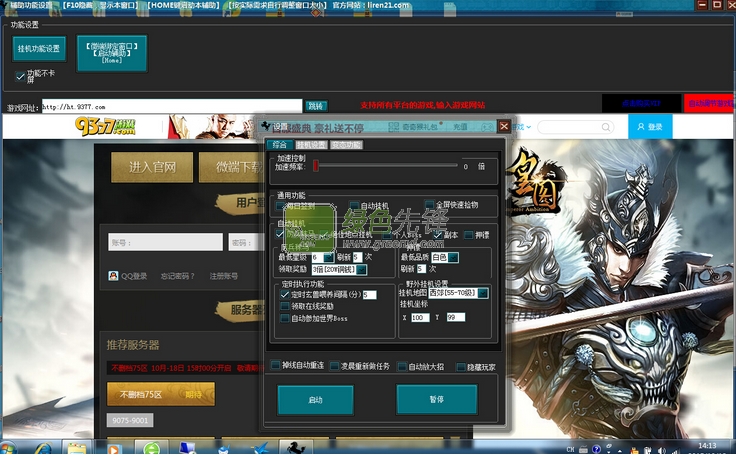The image size is (736, 455).
Task: Click the black horse app on the taskbar
Action: (x=295, y=447)
